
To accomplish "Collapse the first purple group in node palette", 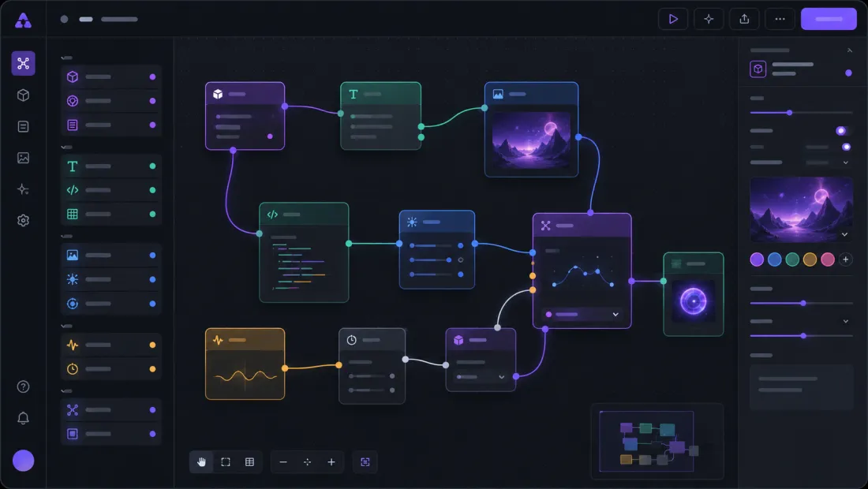I will (66, 58).
